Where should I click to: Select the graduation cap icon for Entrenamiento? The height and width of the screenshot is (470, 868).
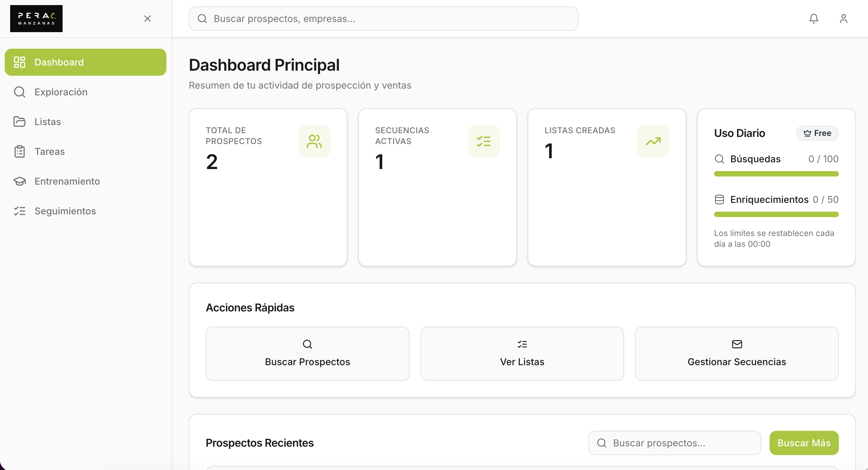(20, 181)
